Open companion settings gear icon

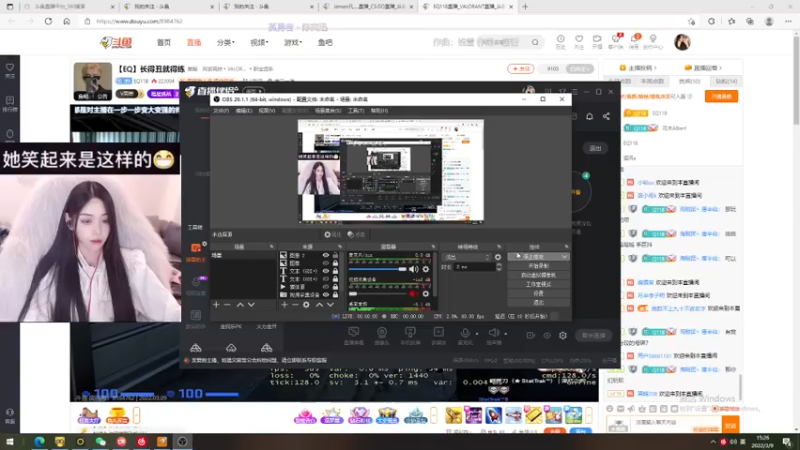(x=563, y=335)
